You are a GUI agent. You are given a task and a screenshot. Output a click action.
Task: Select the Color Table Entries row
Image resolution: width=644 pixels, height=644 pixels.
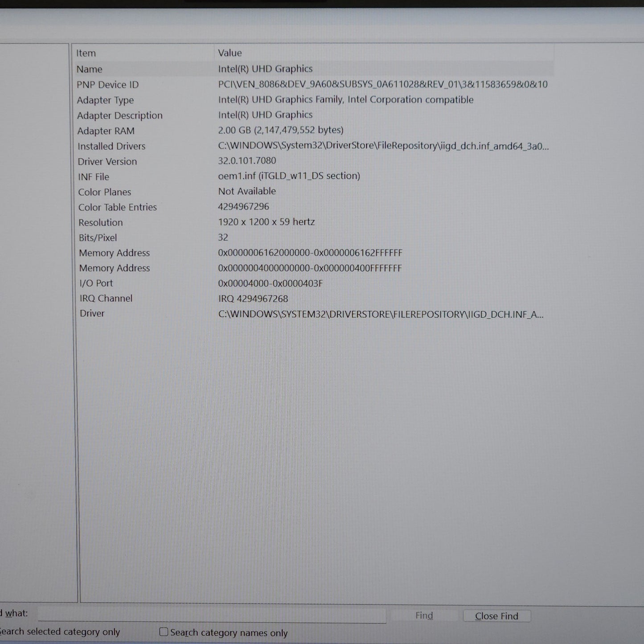point(118,207)
